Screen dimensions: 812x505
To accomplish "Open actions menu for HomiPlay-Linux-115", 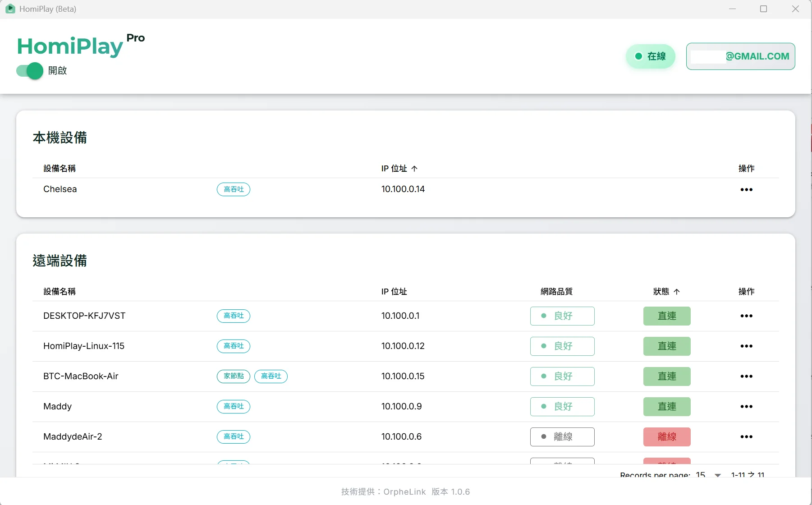I will tap(746, 346).
